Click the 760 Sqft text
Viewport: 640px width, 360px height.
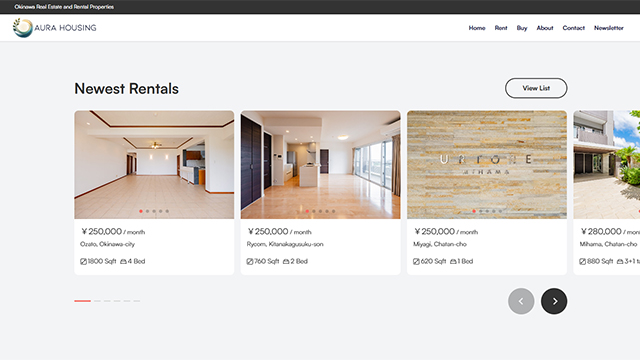[267, 261]
